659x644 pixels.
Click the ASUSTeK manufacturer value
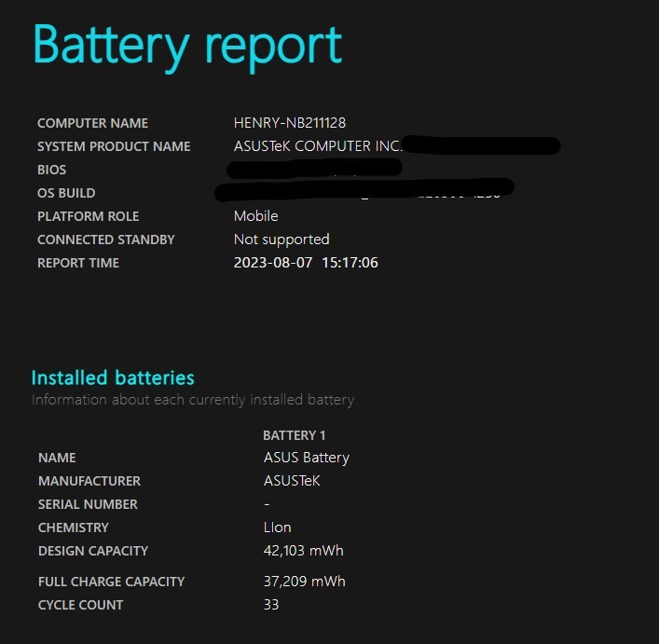tap(292, 481)
